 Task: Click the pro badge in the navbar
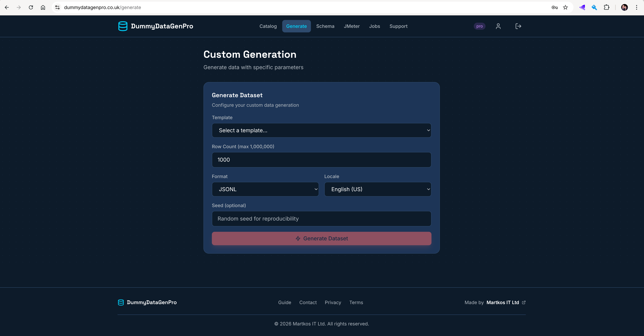click(x=479, y=26)
